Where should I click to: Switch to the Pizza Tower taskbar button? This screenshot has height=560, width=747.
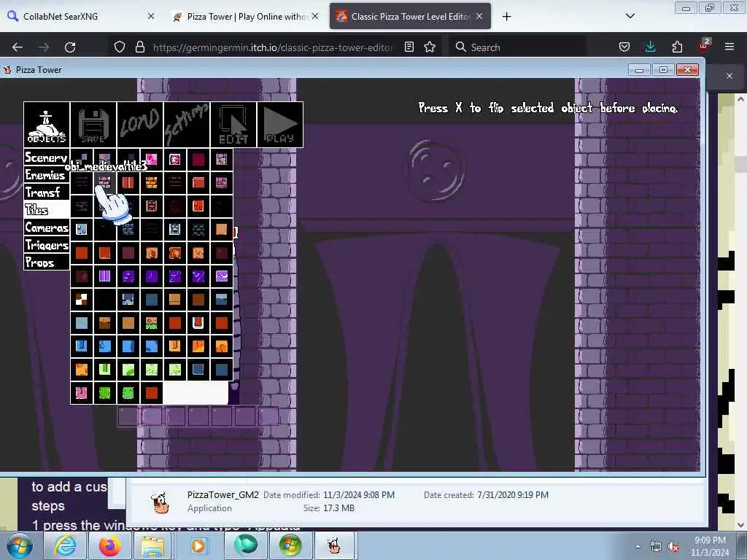[334, 545]
